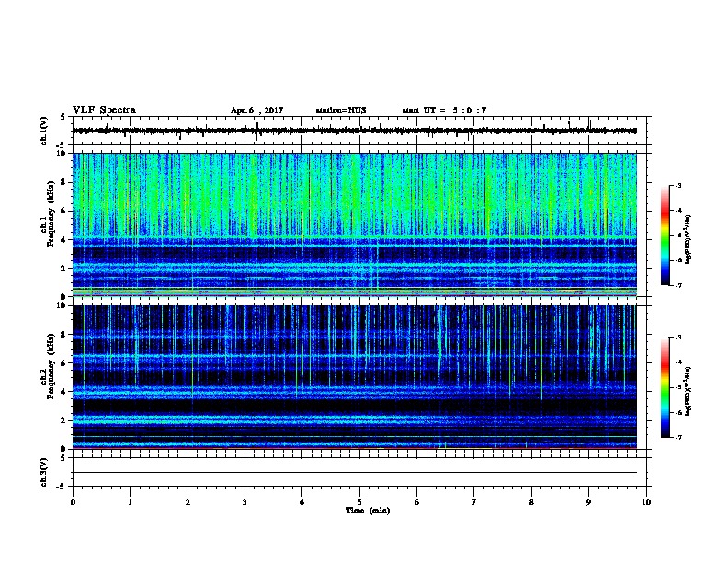Click time-axis tick label "5"
728x563 pixels.
[x=359, y=502]
